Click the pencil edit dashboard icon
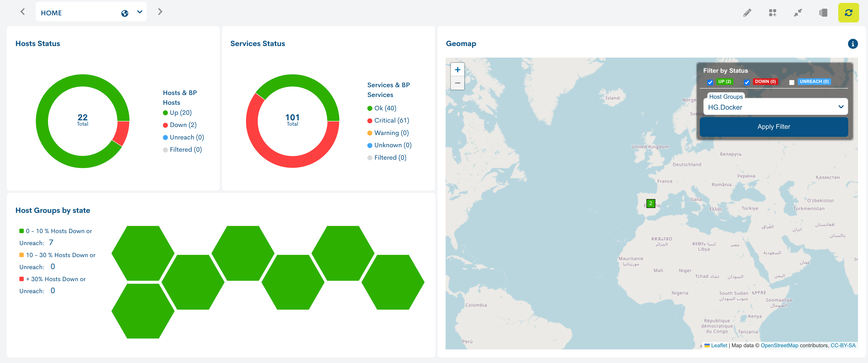Image resolution: width=868 pixels, height=363 pixels. pyautogui.click(x=747, y=13)
